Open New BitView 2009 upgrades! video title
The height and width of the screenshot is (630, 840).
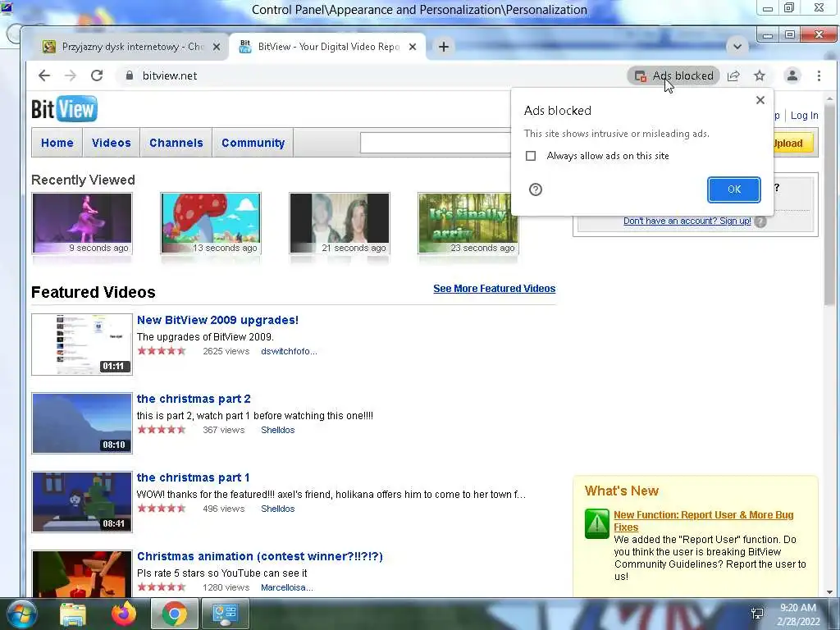[217, 320]
